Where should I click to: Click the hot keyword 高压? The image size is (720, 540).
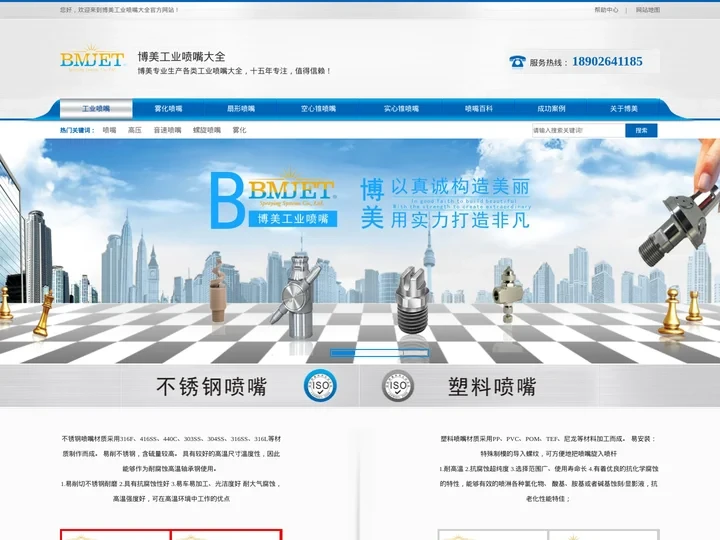pos(135,130)
